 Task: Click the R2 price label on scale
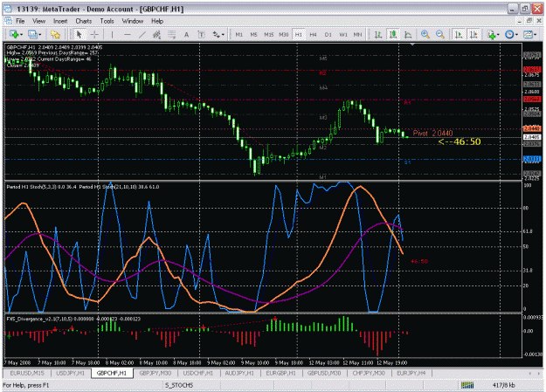[532, 70]
